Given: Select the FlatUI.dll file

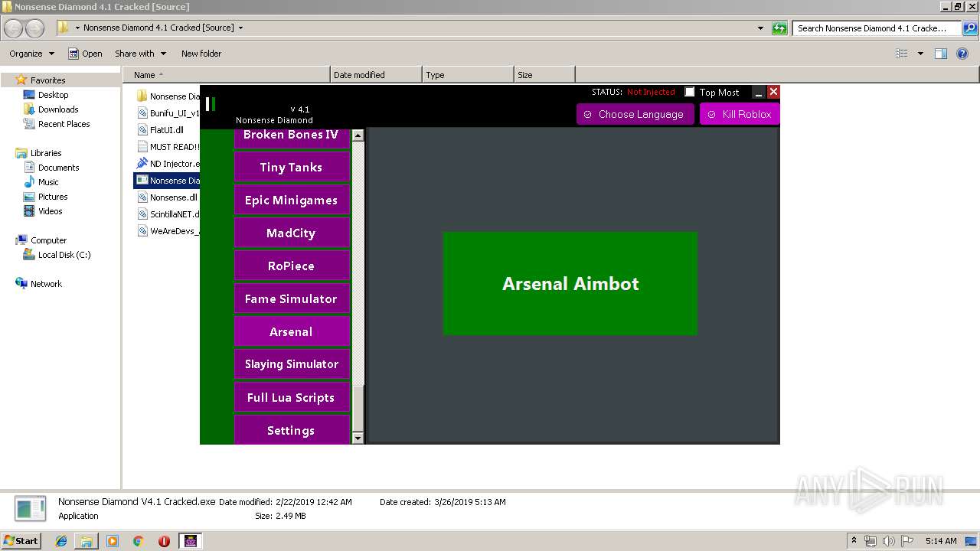Looking at the screenshot, I should click(x=166, y=130).
